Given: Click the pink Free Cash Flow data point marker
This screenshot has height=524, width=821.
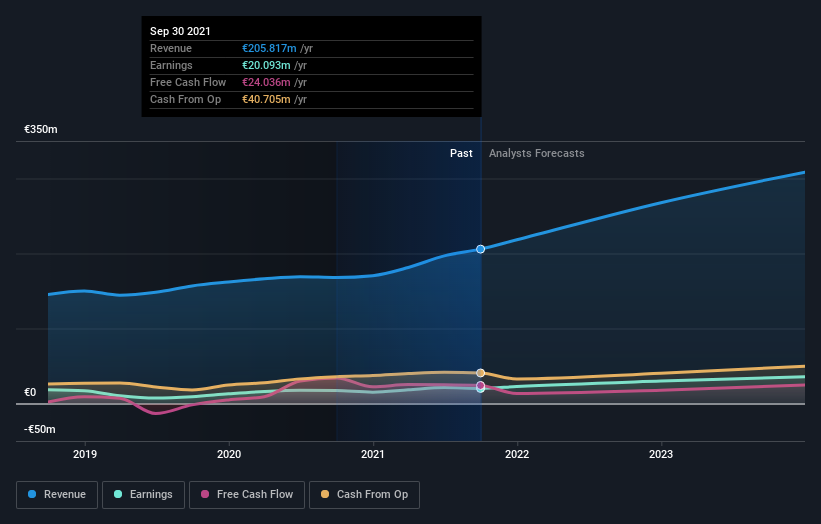Looking at the screenshot, I should 480,386.
